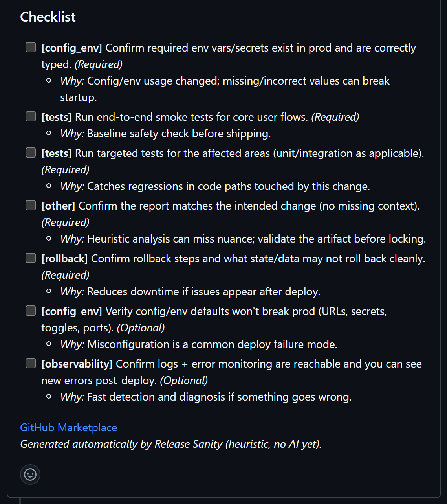The image size is (447, 504).
Task: Click the [tests] tag on targeted tests item
Action: tap(57, 153)
